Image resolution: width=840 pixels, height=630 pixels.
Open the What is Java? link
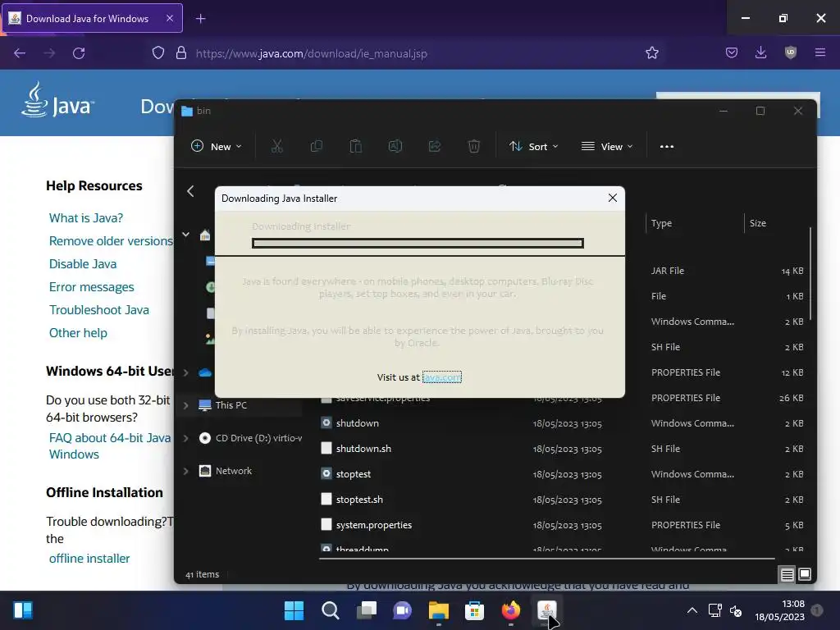86,218
